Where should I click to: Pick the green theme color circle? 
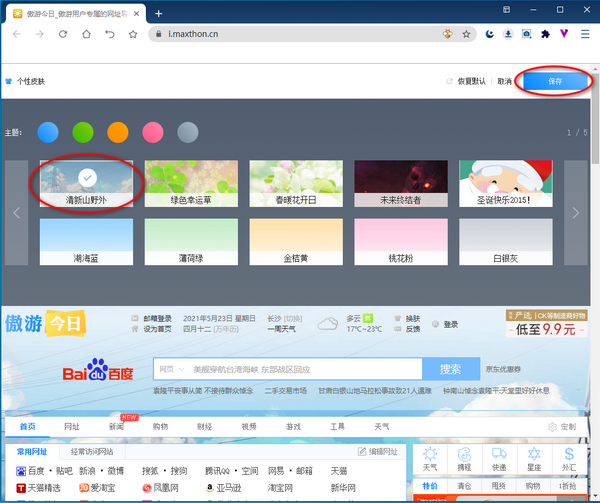[x=83, y=132]
